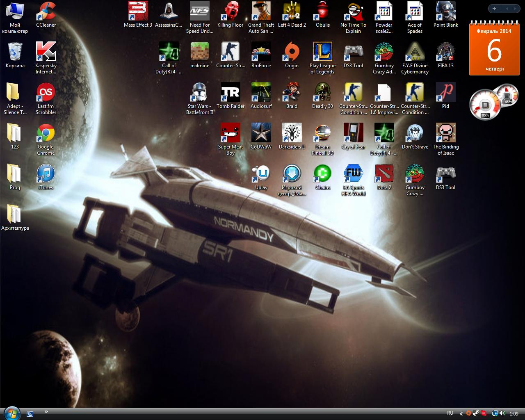Open the Windows Start menu
The width and height of the screenshot is (525, 420).
point(11,413)
